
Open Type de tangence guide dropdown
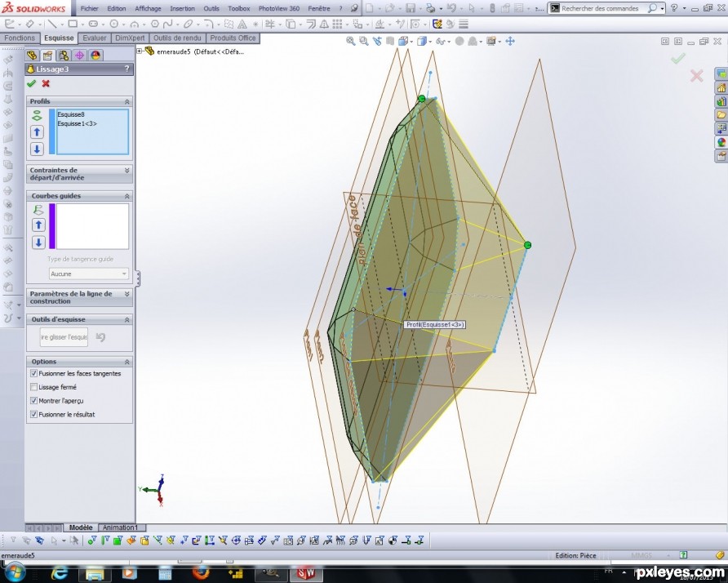click(88, 274)
